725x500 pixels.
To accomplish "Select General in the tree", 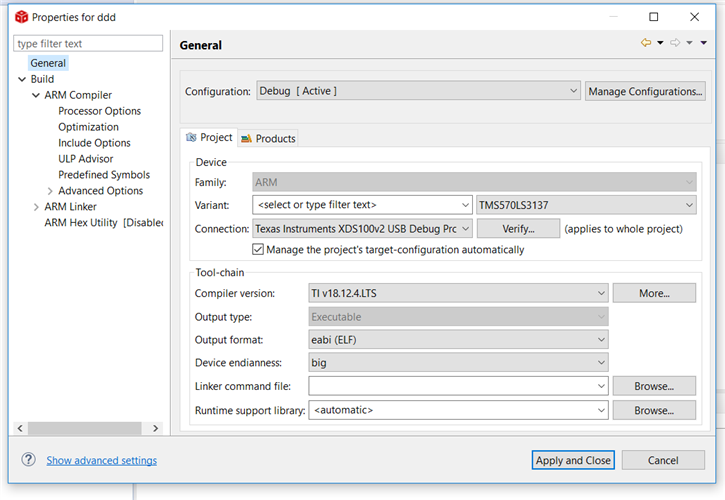I will click(48, 63).
